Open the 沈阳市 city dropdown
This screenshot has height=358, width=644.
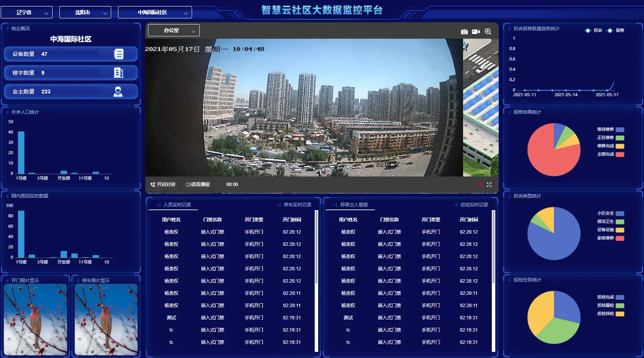[x=85, y=12]
